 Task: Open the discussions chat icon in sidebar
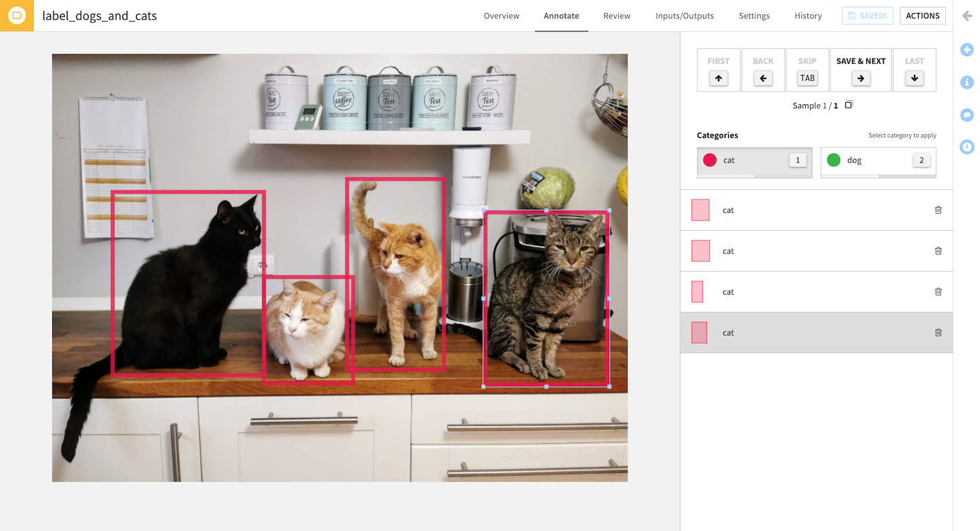[x=967, y=114]
